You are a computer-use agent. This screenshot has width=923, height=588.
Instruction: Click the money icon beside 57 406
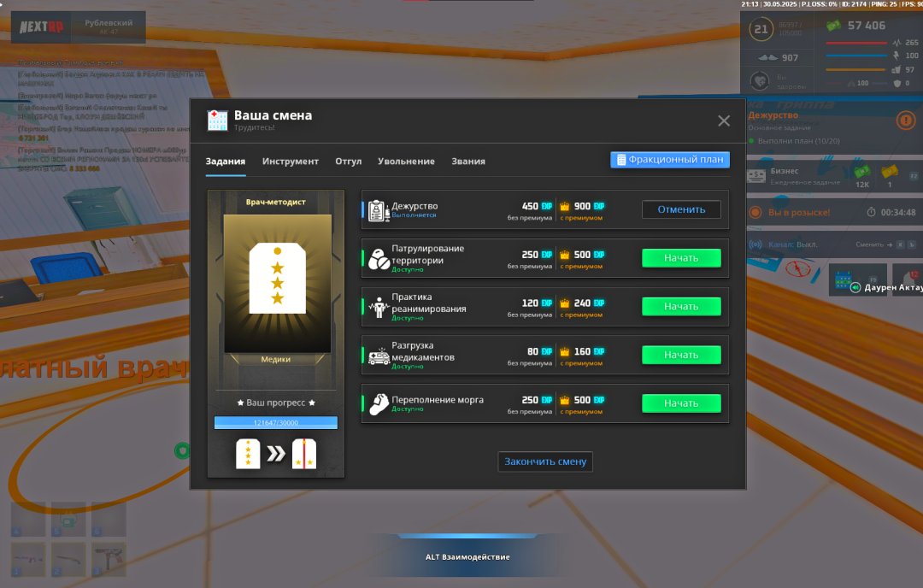pyautogui.click(x=833, y=26)
